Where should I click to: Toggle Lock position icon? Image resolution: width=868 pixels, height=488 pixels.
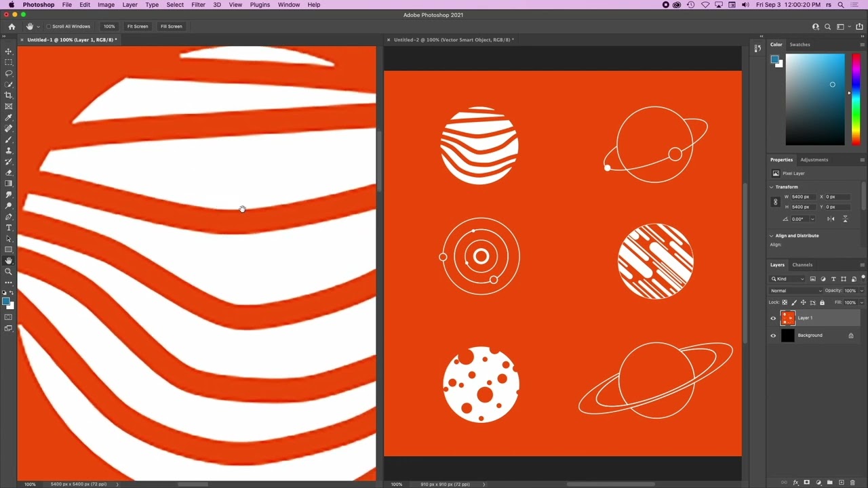804,302
